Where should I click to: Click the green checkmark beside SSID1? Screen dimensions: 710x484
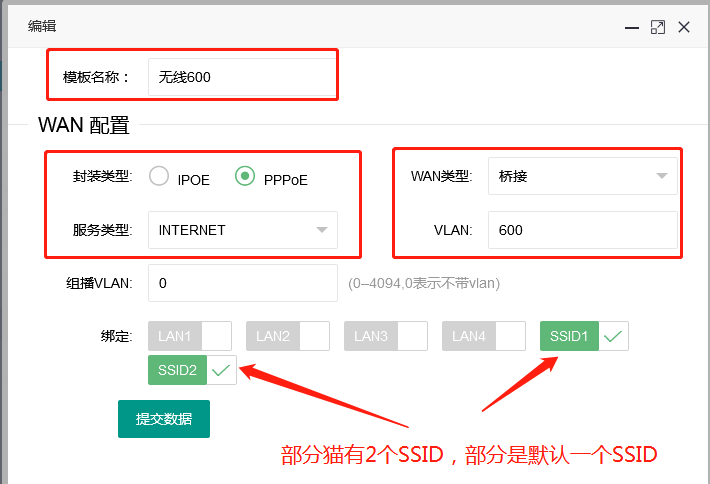pos(614,336)
